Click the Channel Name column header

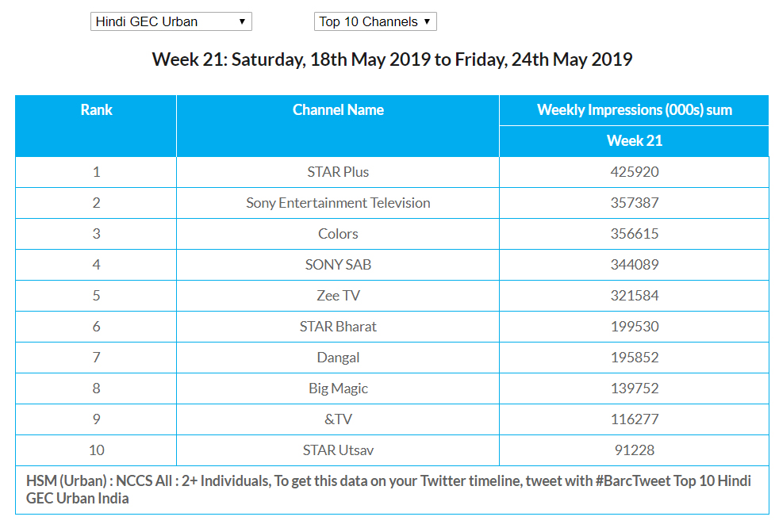click(x=338, y=110)
